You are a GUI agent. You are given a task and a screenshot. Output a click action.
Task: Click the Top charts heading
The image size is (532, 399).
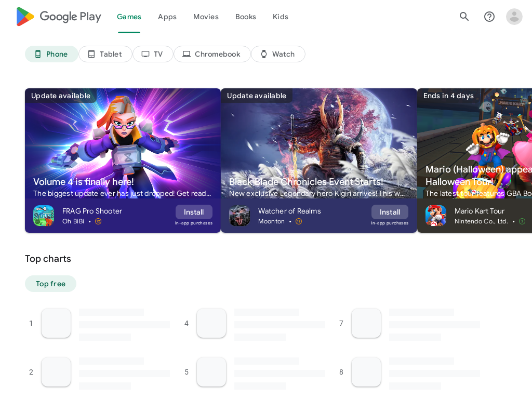pos(48,259)
